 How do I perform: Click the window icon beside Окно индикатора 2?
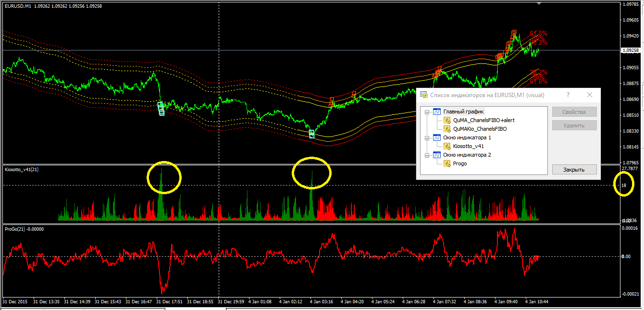pos(437,155)
